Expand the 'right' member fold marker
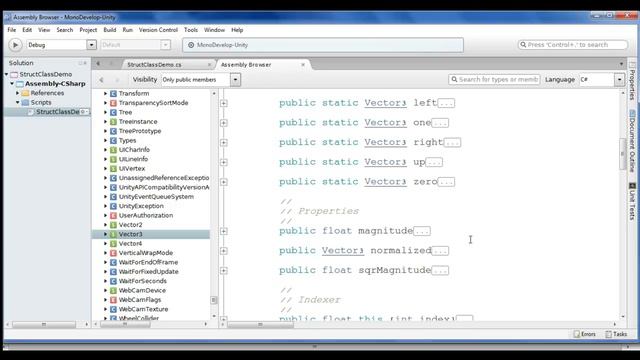 pos(224,142)
